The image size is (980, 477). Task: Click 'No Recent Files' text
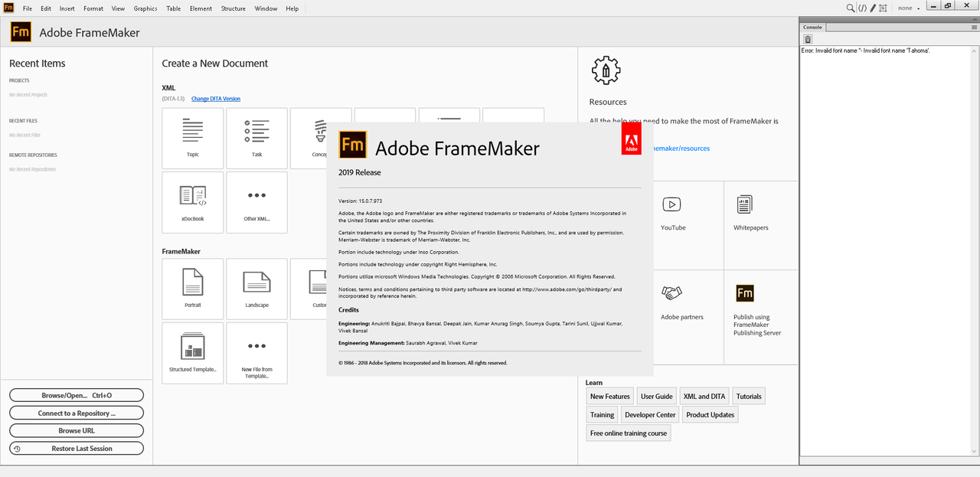[24, 135]
